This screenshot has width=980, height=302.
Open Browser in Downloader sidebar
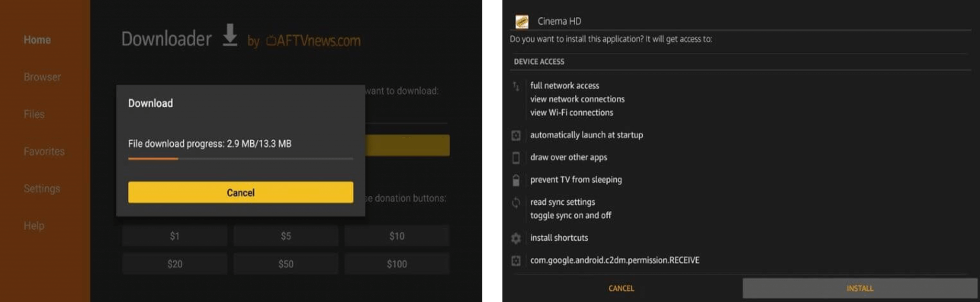[42, 77]
